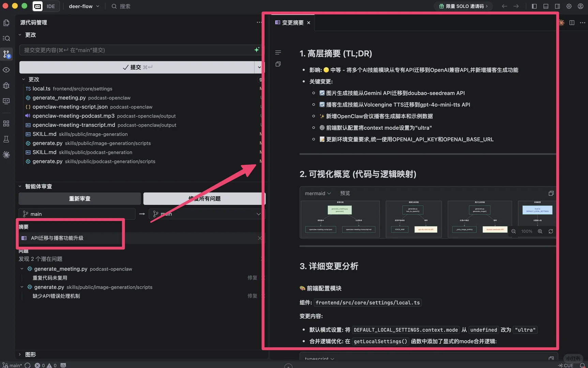Screen dimensions: 588x368
Task: Open the Search panel icon in sidebar
Action: (6, 39)
